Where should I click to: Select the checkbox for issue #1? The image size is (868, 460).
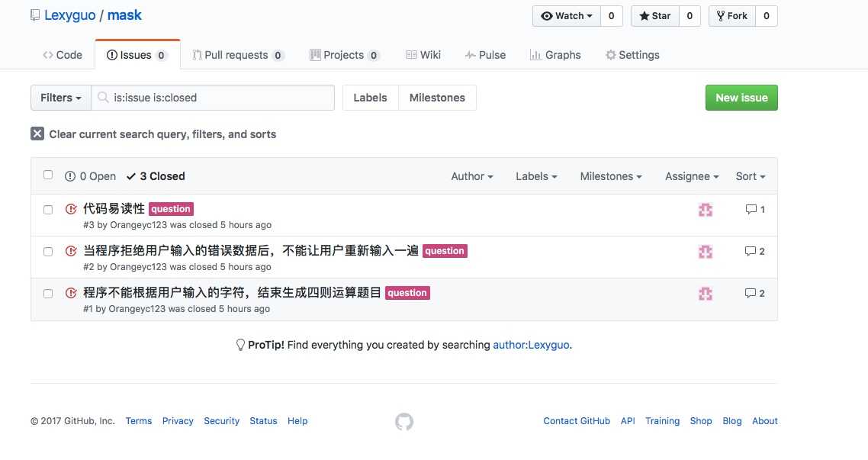pos(48,293)
